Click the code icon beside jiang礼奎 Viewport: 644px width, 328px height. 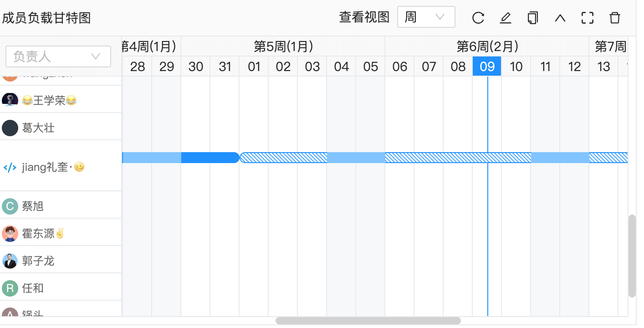[10, 167]
